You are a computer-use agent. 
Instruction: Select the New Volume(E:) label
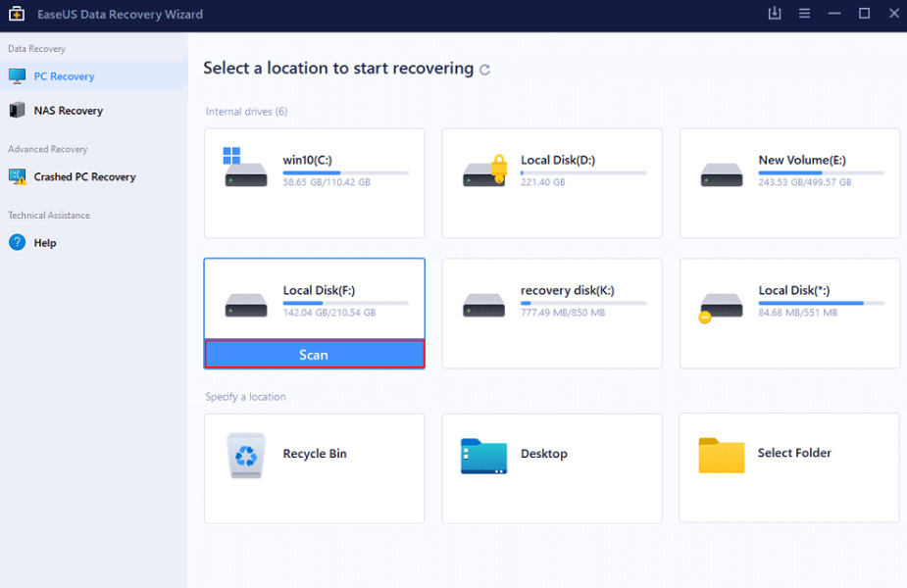[x=802, y=160]
